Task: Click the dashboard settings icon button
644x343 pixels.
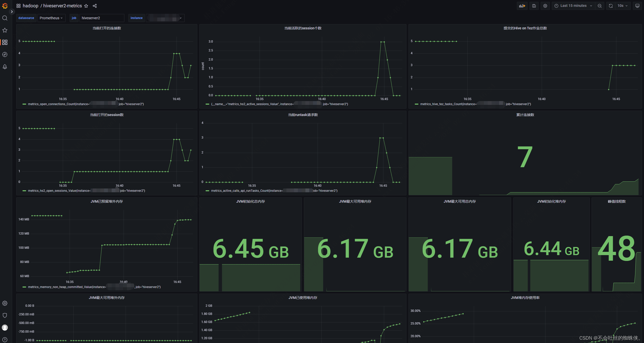Action: pyautogui.click(x=545, y=6)
